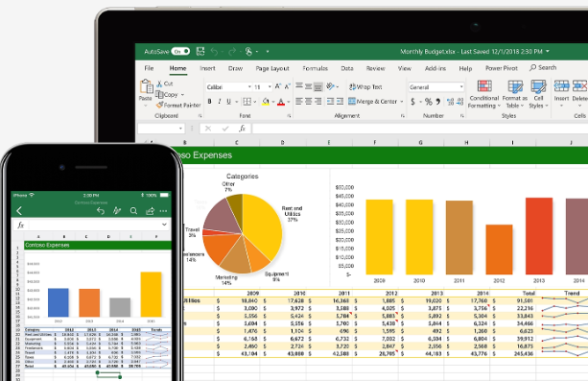Screen dimensions: 588x381
Task: Open the Add-ins tab
Action: click(435, 68)
